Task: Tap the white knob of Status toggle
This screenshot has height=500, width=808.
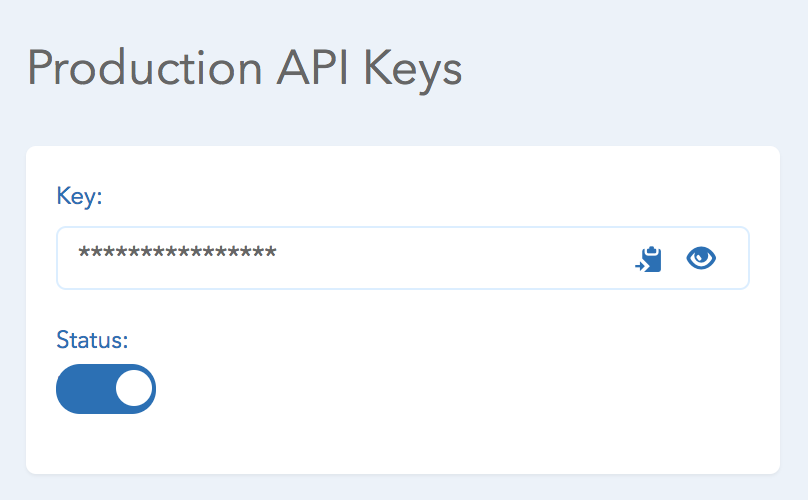Action: pos(134,389)
